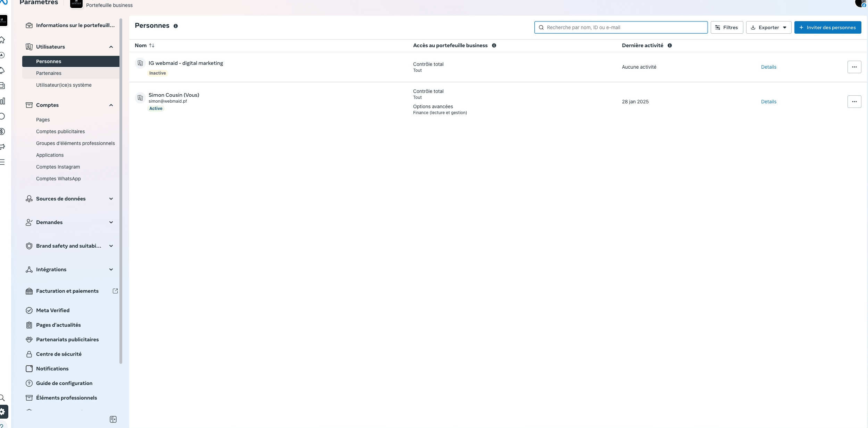
Task: Click the settings gear in left rail
Action: point(3,412)
